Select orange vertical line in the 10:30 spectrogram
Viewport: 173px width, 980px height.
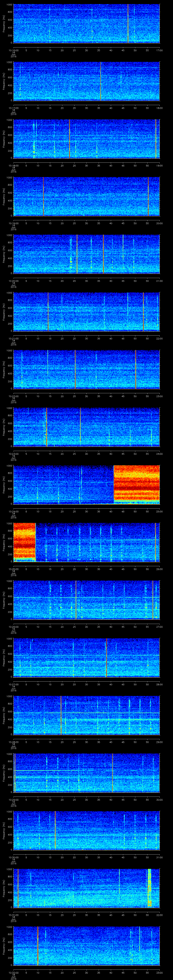[x=55, y=831]
